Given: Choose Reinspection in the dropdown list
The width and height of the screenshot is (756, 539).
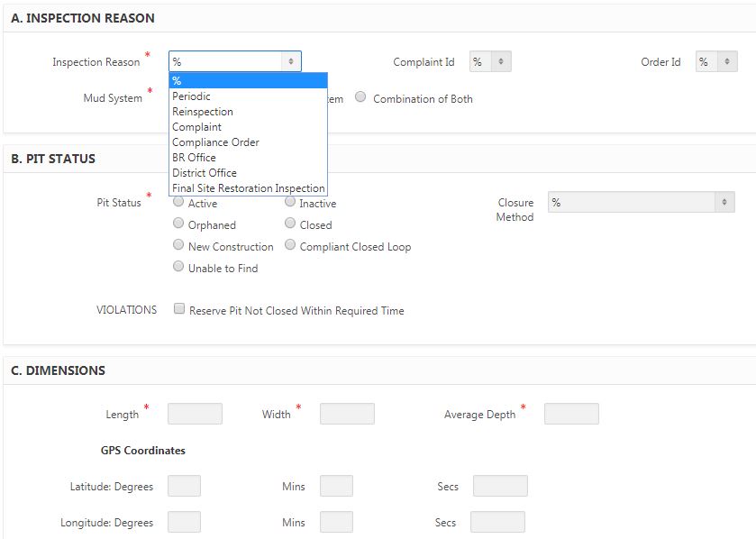Looking at the screenshot, I should [x=203, y=112].
